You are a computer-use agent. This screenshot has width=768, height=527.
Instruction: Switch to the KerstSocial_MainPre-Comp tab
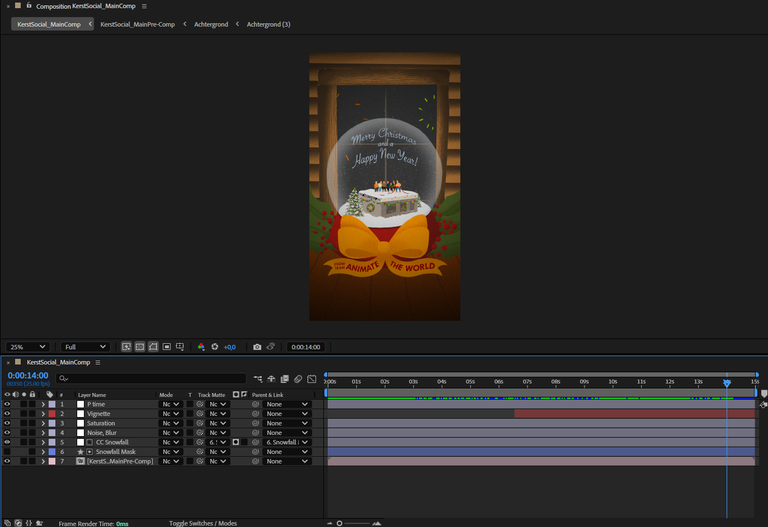136,23
